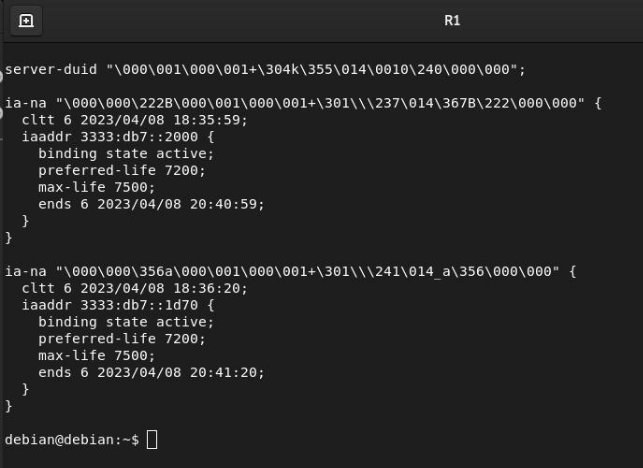Click the ends 20:41:20 line
Viewport: 643px width, 468px height.
(x=151, y=372)
